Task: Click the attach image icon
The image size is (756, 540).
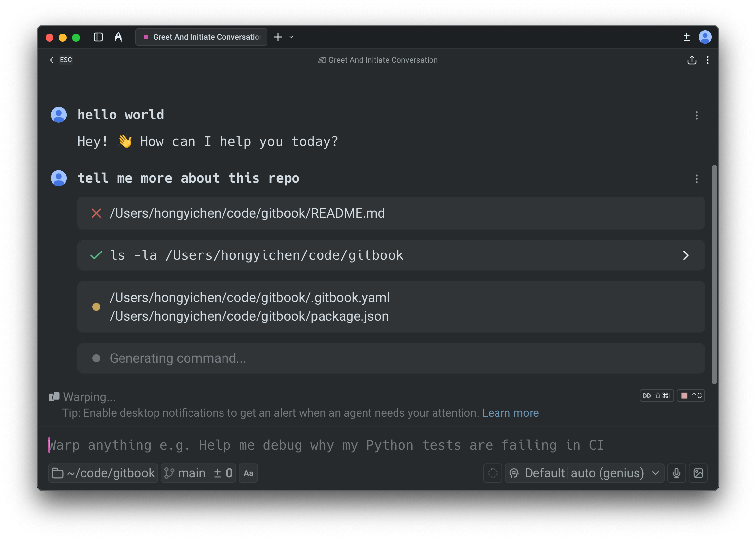Action: click(698, 473)
